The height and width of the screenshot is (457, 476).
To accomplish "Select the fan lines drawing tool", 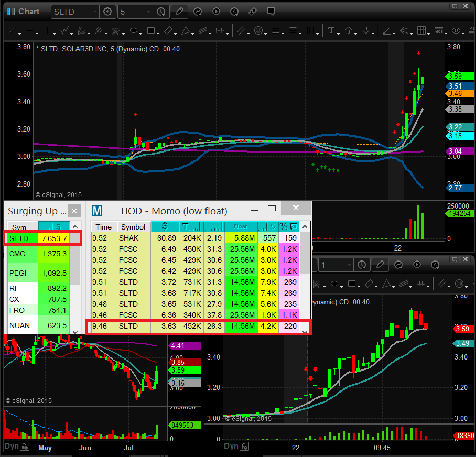I will coord(81,30).
